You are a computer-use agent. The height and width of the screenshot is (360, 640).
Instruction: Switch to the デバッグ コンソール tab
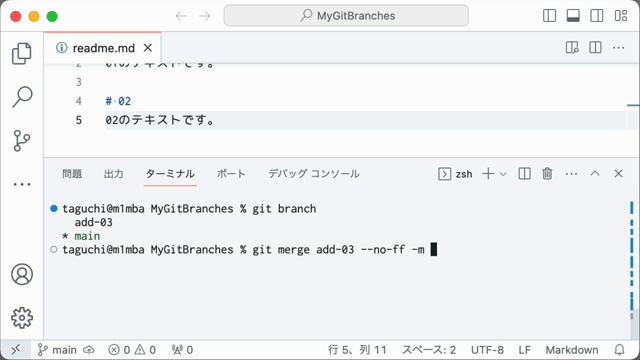pyautogui.click(x=313, y=174)
